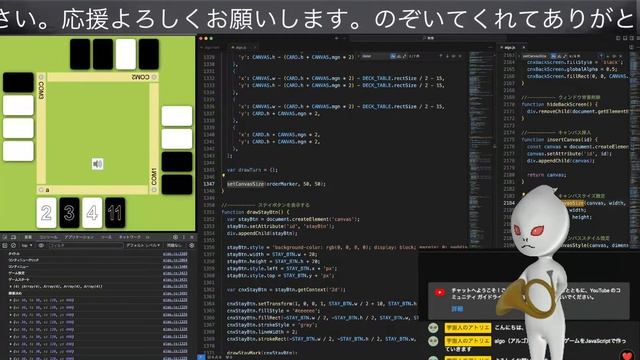Click 宇宙人のアトリエ name on こんにちは message
Image resolution: width=640 pixels, height=360 pixels.
point(467,327)
